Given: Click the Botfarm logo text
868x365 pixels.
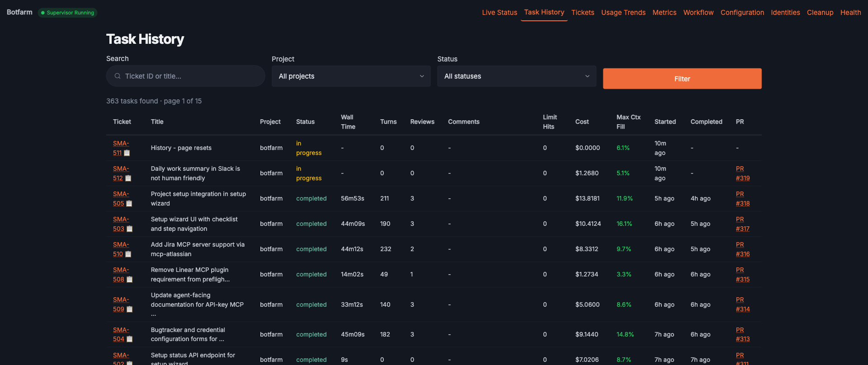Looking at the screenshot, I should pyautogui.click(x=19, y=12).
